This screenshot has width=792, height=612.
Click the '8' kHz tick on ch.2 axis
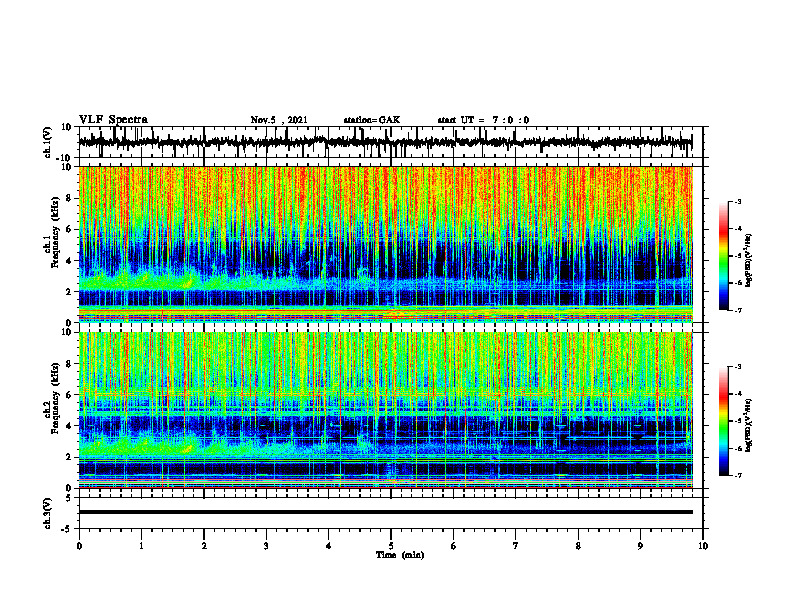click(x=70, y=364)
